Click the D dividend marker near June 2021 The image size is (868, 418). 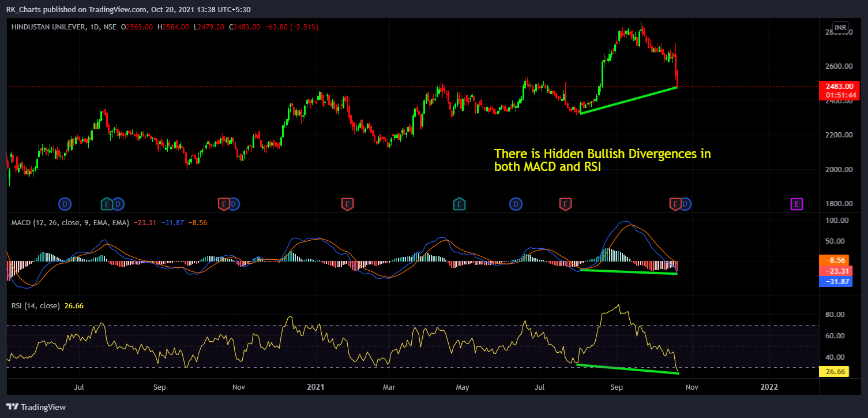[x=516, y=203]
